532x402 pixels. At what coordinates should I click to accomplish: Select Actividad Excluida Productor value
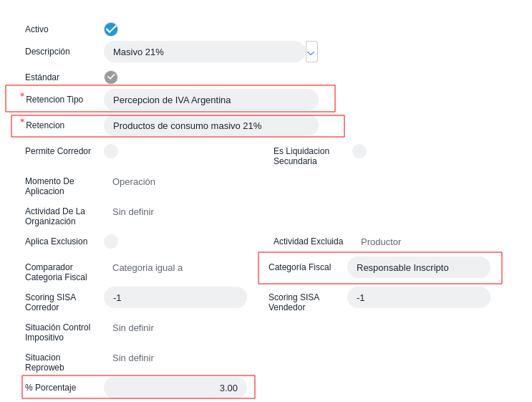point(381,241)
